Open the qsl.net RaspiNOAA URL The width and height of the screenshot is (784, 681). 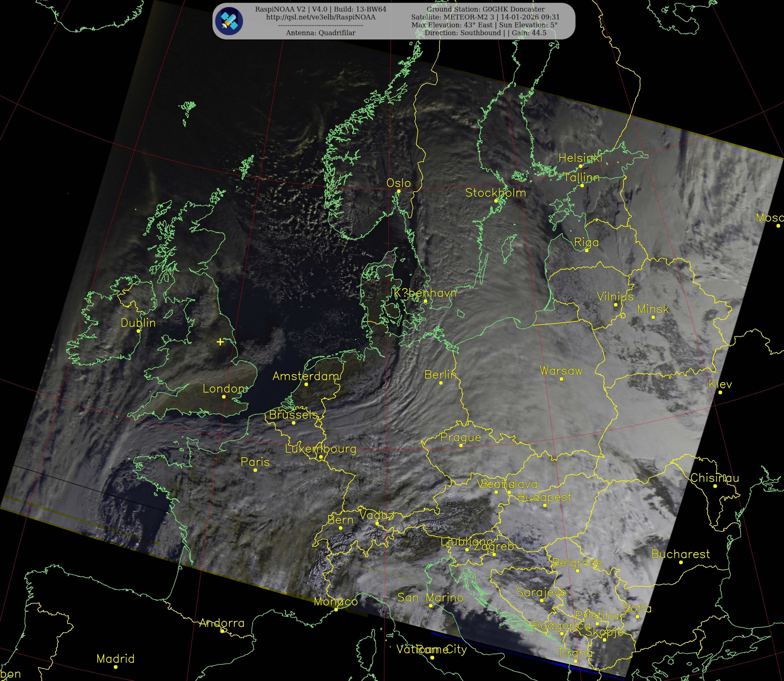point(321,17)
